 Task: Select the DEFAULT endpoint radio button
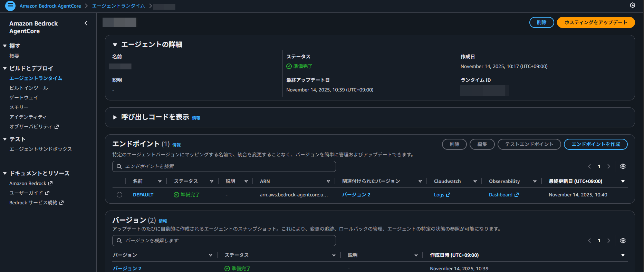click(x=119, y=195)
